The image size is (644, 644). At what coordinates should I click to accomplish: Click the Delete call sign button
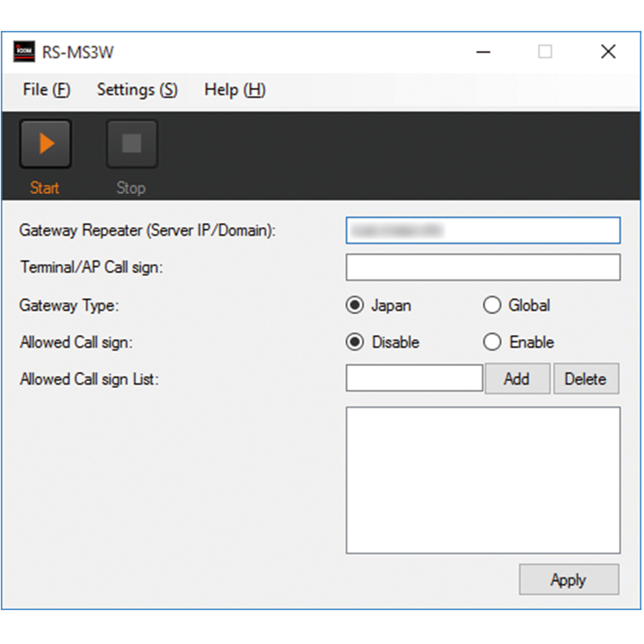click(x=586, y=379)
